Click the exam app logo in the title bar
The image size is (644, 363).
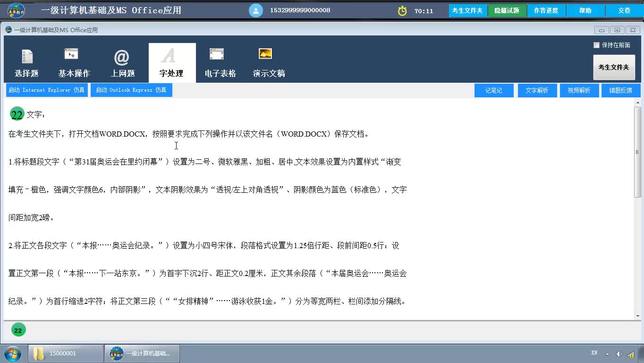(16, 9)
